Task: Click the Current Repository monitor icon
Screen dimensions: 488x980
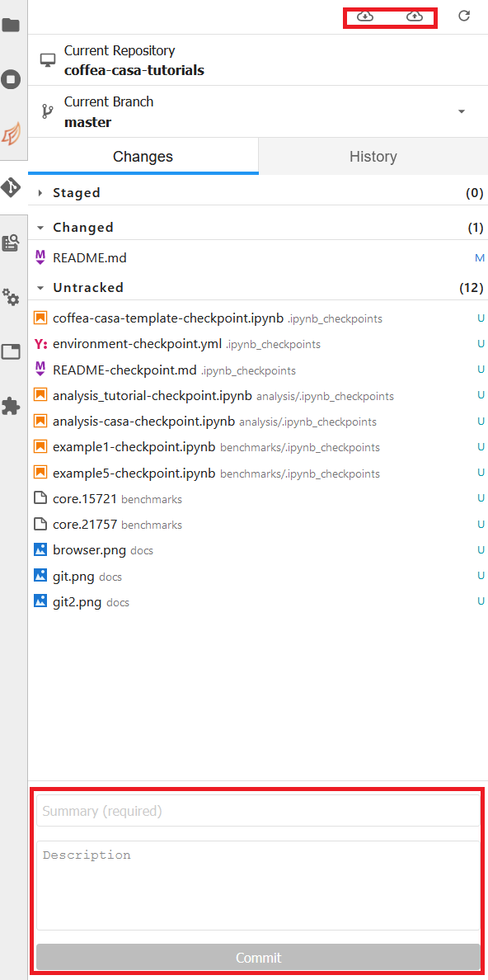Action: point(48,60)
